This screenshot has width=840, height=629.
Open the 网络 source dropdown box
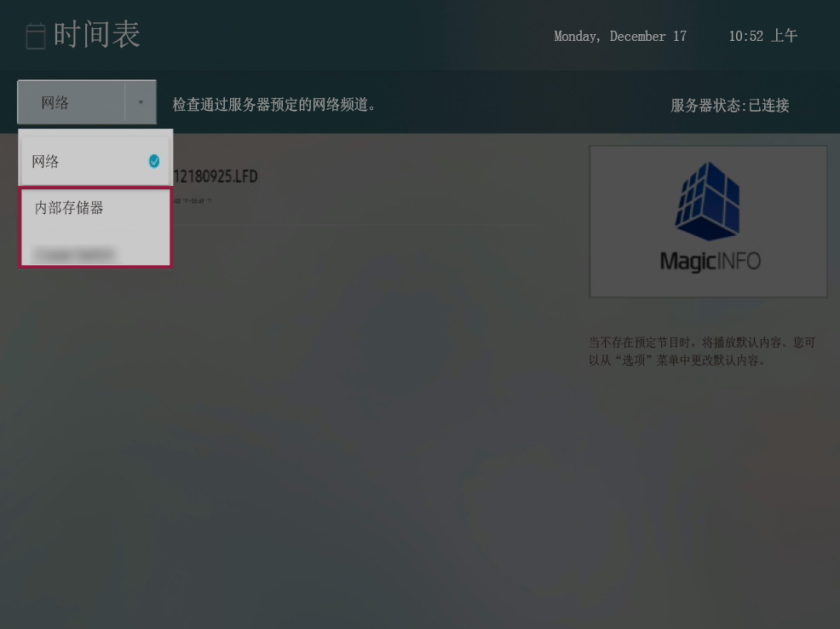[72, 102]
